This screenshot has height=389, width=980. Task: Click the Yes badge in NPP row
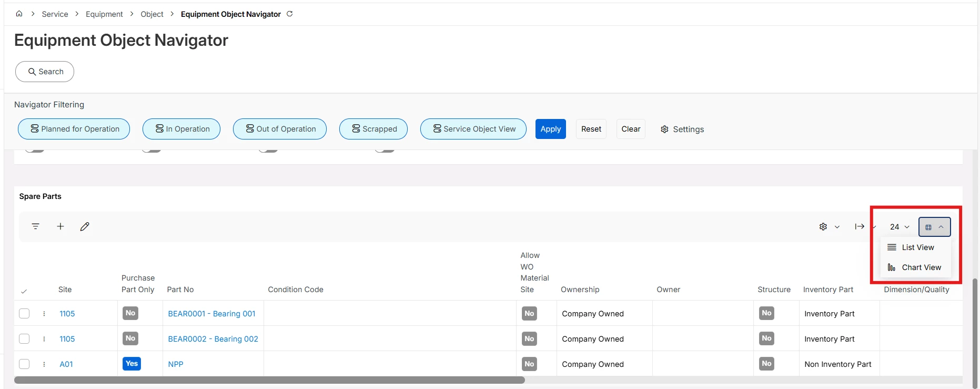pyautogui.click(x=132, y=364)
